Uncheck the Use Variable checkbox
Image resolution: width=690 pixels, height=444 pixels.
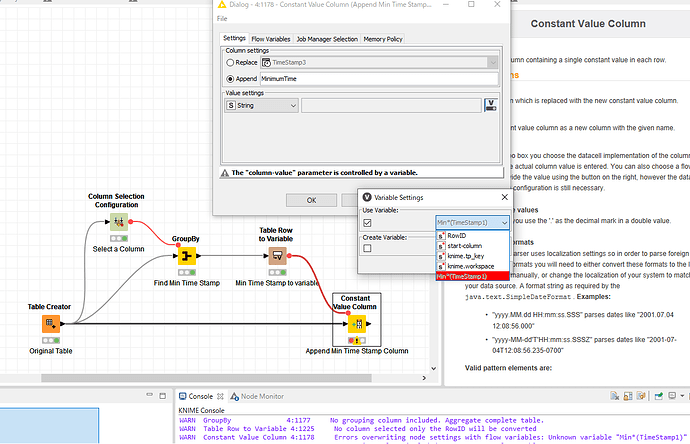[367, 223]
